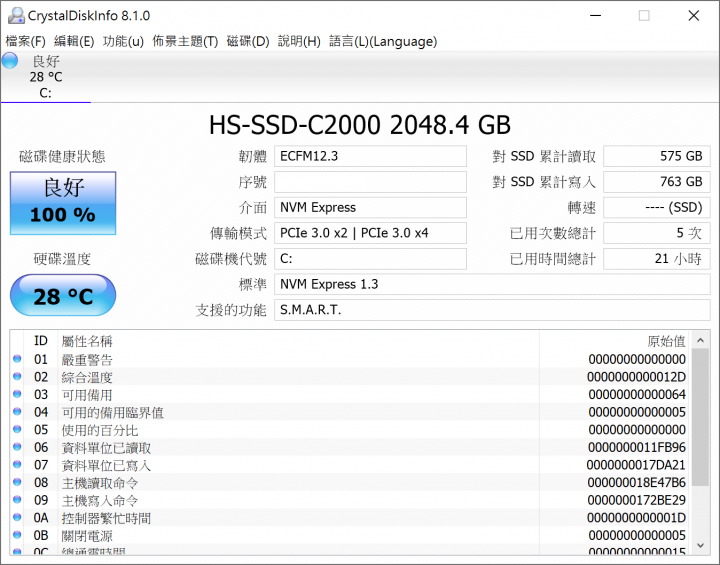This screenshot has width=720, height=565.
Task: Select the blue status orb for drive C:
Action: (10, 61)
